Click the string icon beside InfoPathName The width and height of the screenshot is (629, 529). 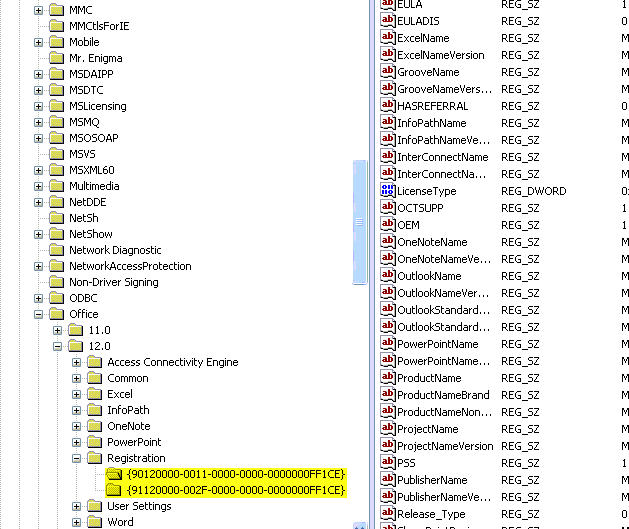click(388, 122)
